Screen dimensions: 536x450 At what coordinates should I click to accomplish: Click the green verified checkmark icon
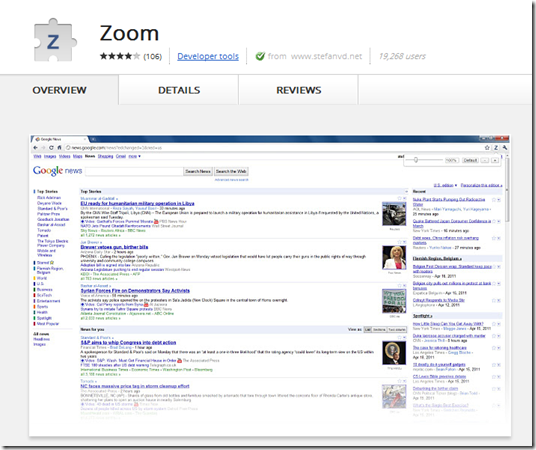[260, 56]
